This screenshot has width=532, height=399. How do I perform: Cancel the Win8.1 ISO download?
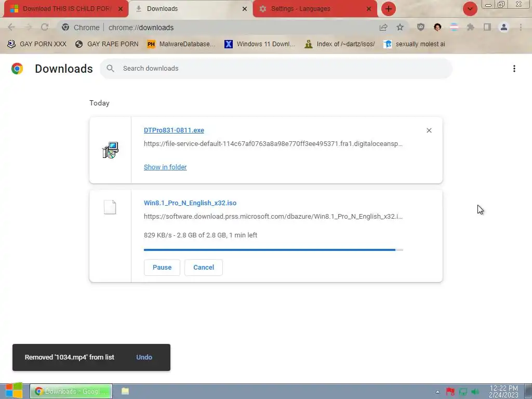(204, 268)
